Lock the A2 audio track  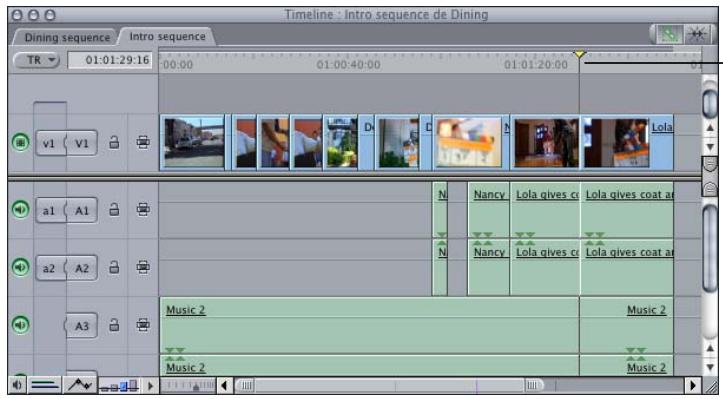[114, 268]
